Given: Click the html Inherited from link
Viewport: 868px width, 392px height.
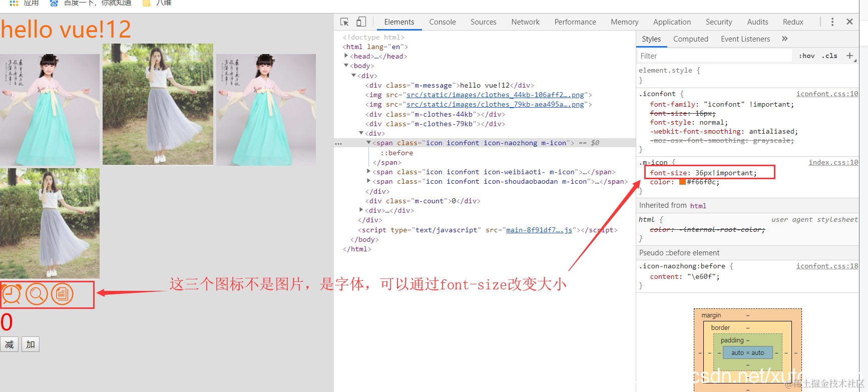Looking at the screenshot, I should [698, 206].
